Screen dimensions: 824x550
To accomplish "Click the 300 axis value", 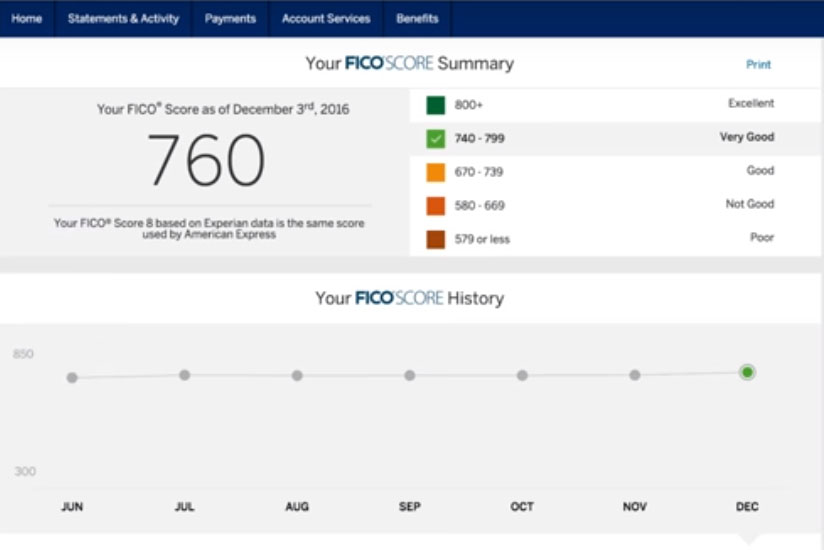I will pos(25,472).
